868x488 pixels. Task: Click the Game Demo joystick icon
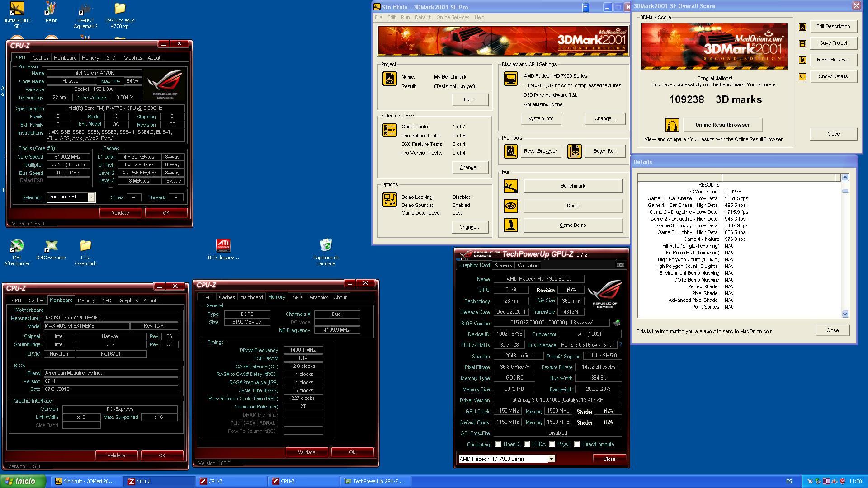click(511, 225)
